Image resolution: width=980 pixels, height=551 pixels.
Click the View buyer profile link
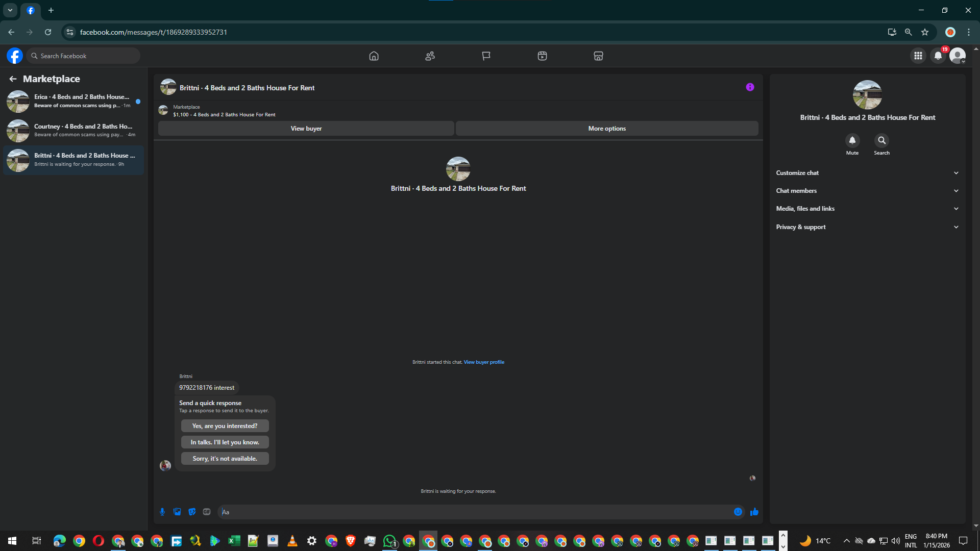(484, 362)
